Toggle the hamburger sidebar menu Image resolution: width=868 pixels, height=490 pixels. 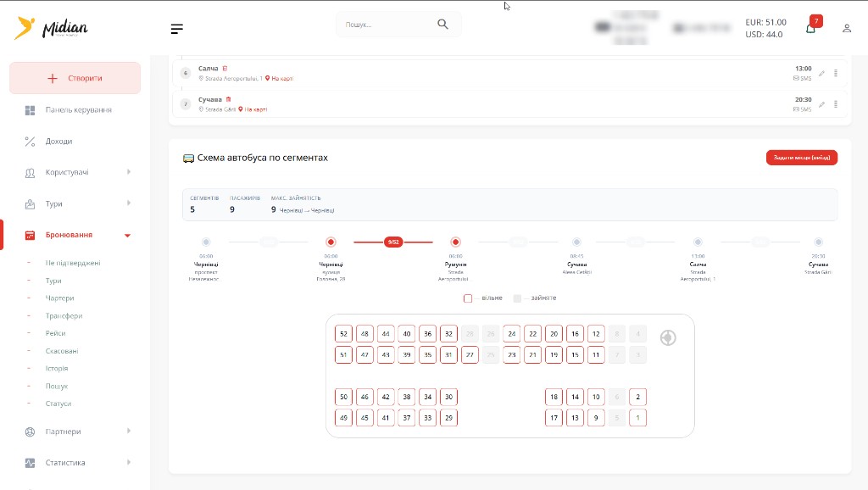tap(176, 29)
